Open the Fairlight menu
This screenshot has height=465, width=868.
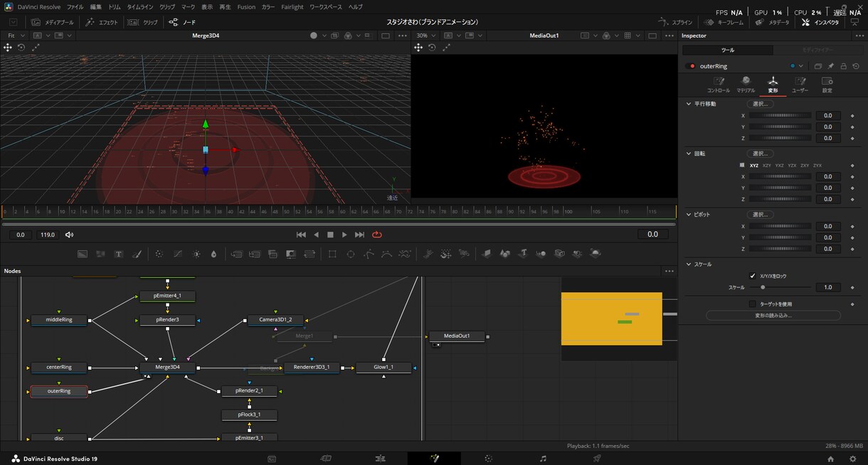292,6
